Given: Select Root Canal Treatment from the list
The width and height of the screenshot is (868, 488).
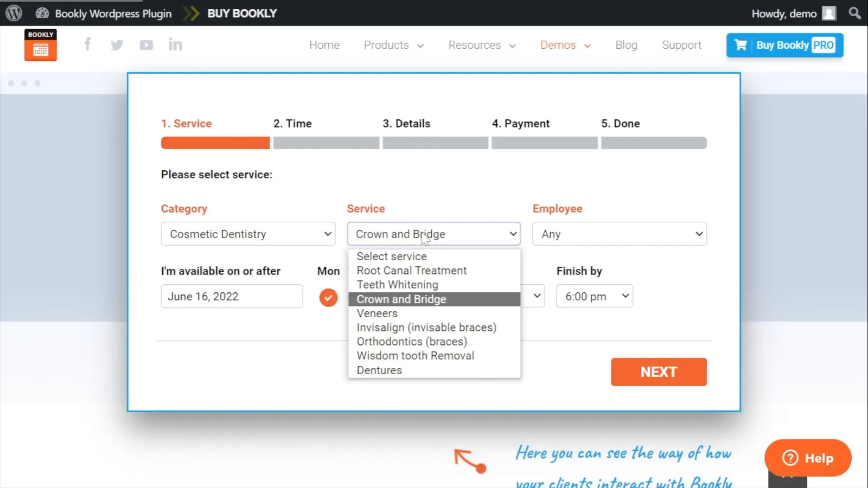Looking at the screenshot, I should click(434, 271).
